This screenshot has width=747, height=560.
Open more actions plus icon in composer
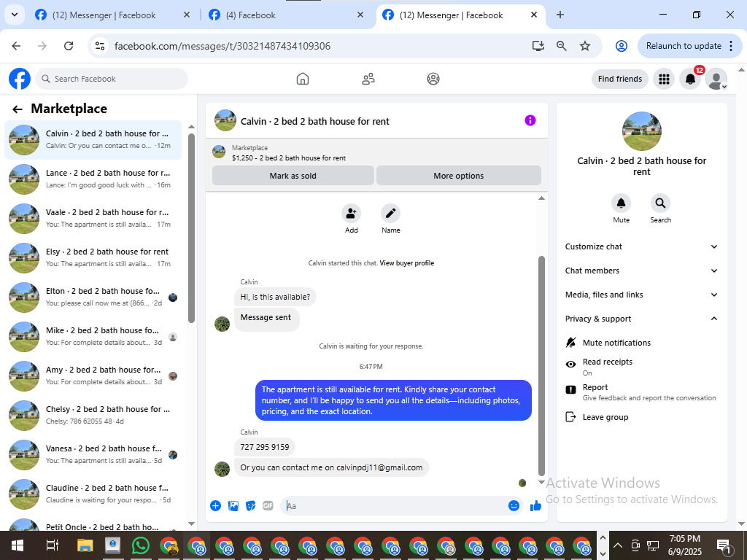pyautogui.click(x=215, y=506)
